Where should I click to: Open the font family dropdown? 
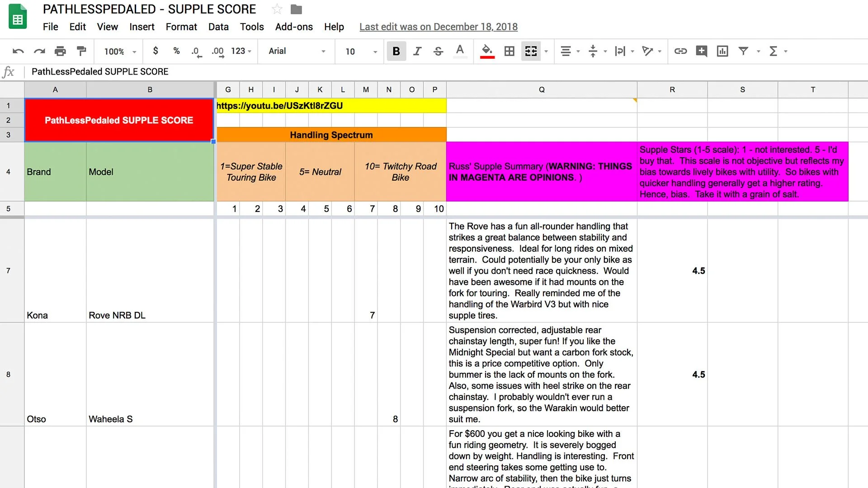click(x=296, y=51)
